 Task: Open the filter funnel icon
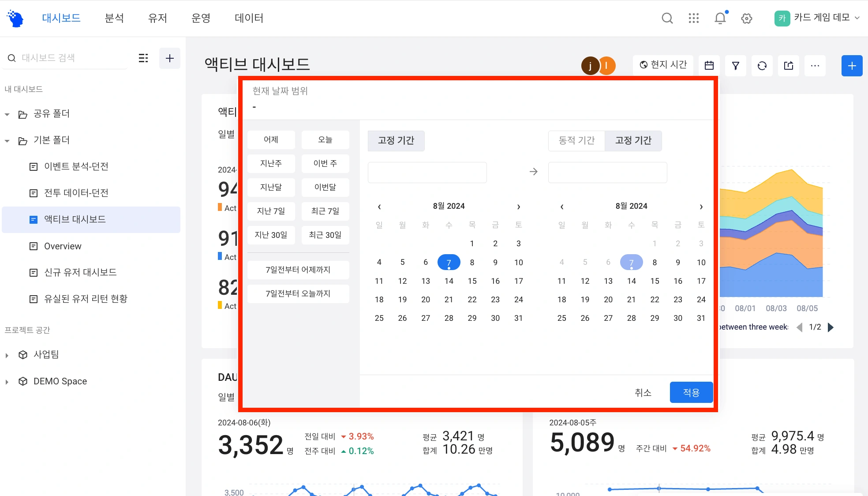[736, 66]
